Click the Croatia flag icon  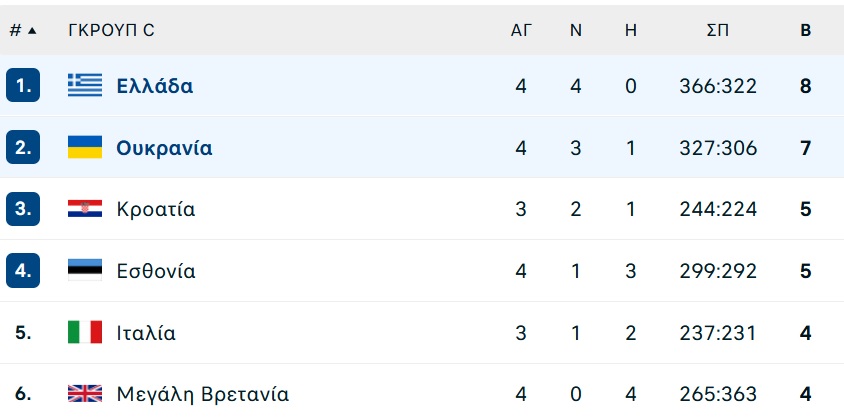(x=85, y=209)
